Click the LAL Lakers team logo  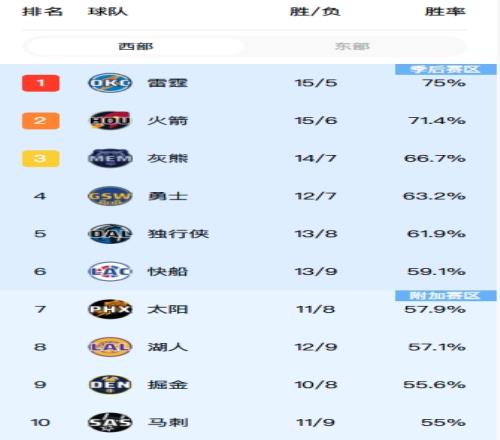click(110, 347)
